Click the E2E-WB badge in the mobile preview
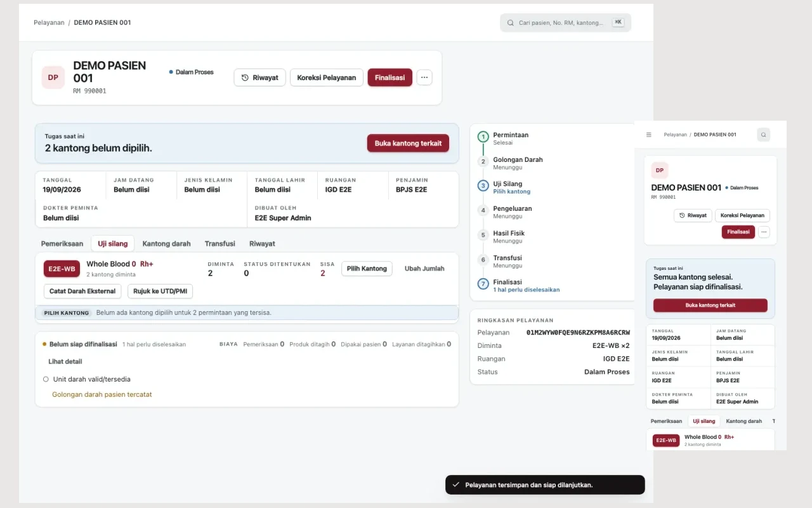Image resolution: width=812 pixels, height=508 pixels. (x=666, y=440)
